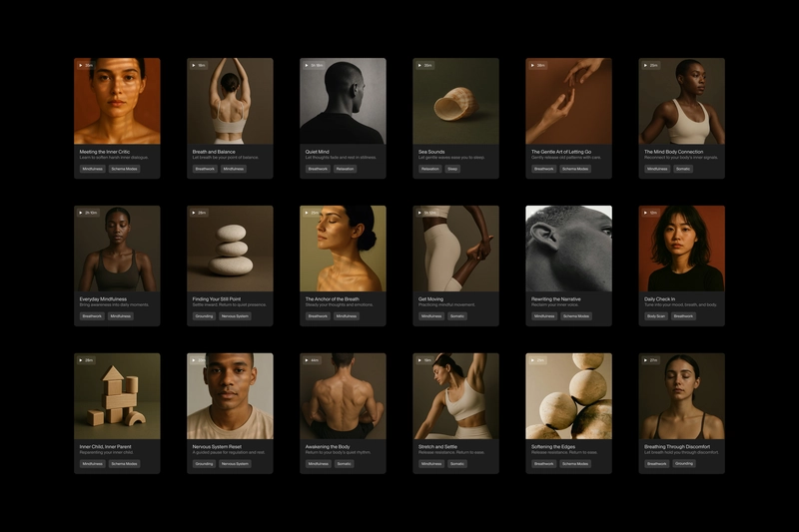The width and height of the screenshot is (799, 532).
Task: Open The Gentle Art of Letting Go title
Action: (x=561, y=152)
